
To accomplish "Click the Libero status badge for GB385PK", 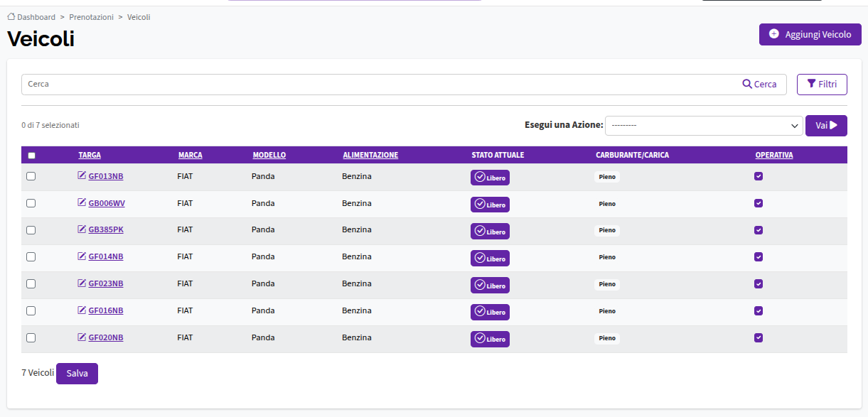I will 490,232.
